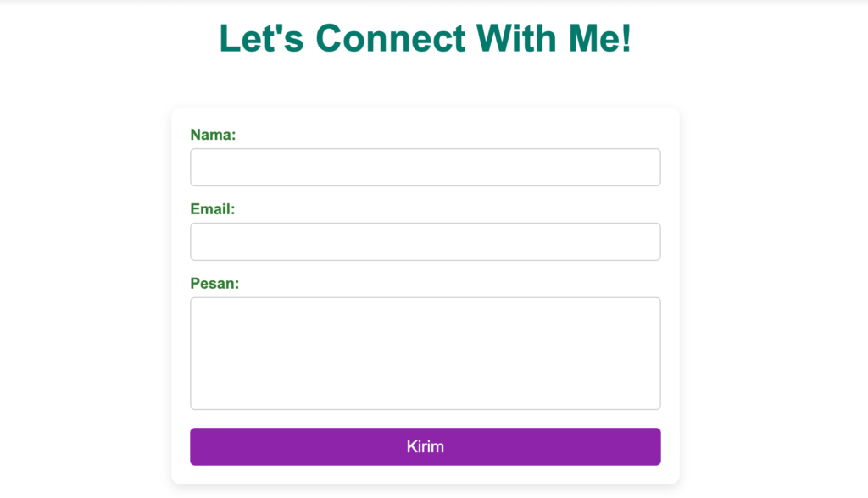The width and height of the screenshot is (868, 498).
Task: Click the Let's Connect With Me heading
Action: 425,37
